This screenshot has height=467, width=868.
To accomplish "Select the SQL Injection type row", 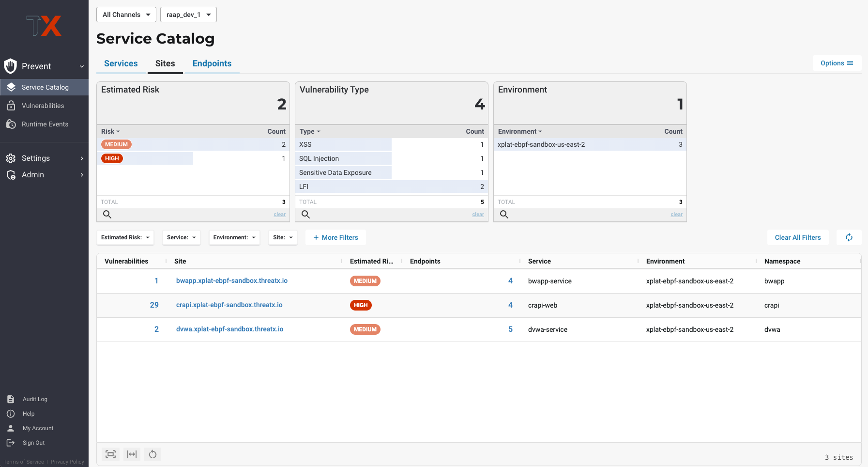I will 392,158.
